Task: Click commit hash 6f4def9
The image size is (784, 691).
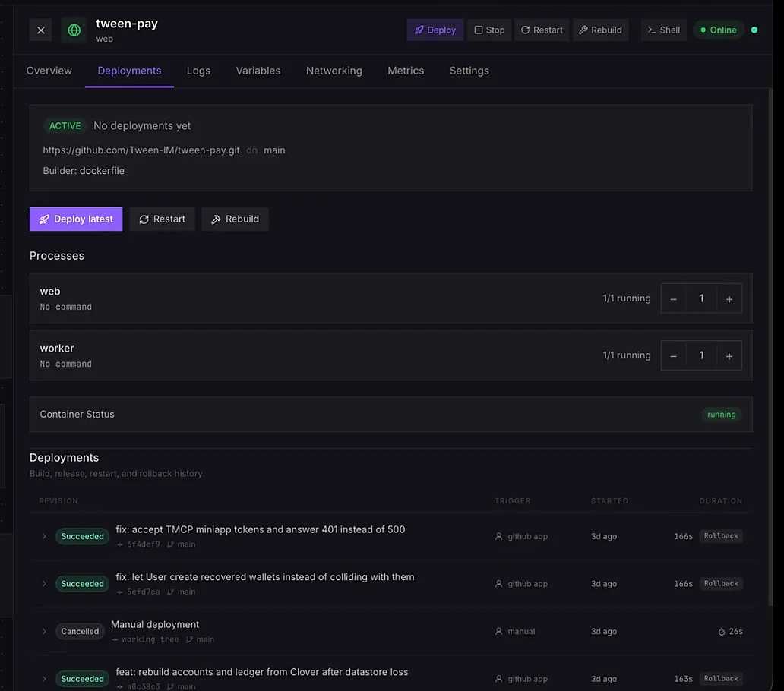Action: coord(143,544)
